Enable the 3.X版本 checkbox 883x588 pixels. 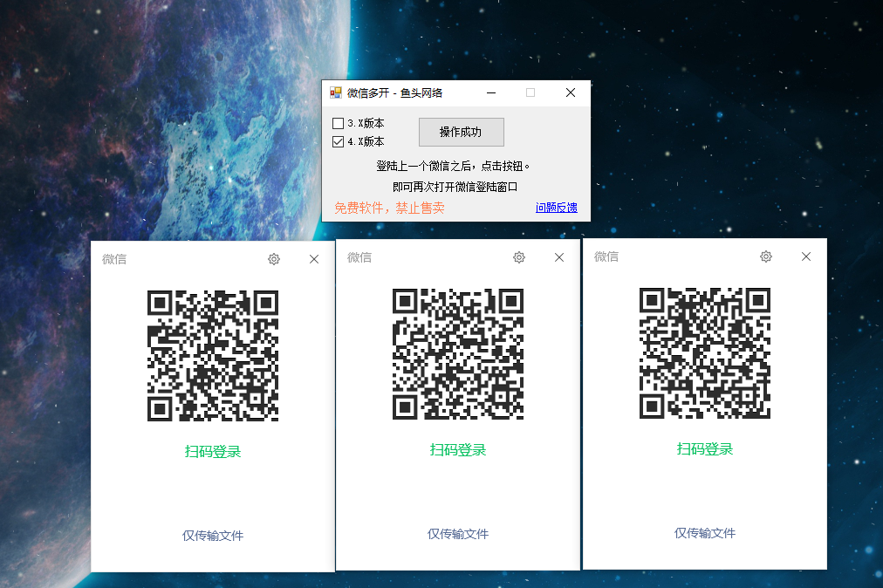[x=338, y=123]
